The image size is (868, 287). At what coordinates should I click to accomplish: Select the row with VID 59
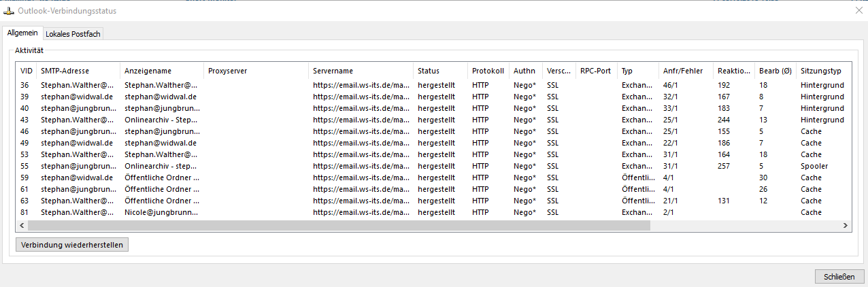point(434,178)
